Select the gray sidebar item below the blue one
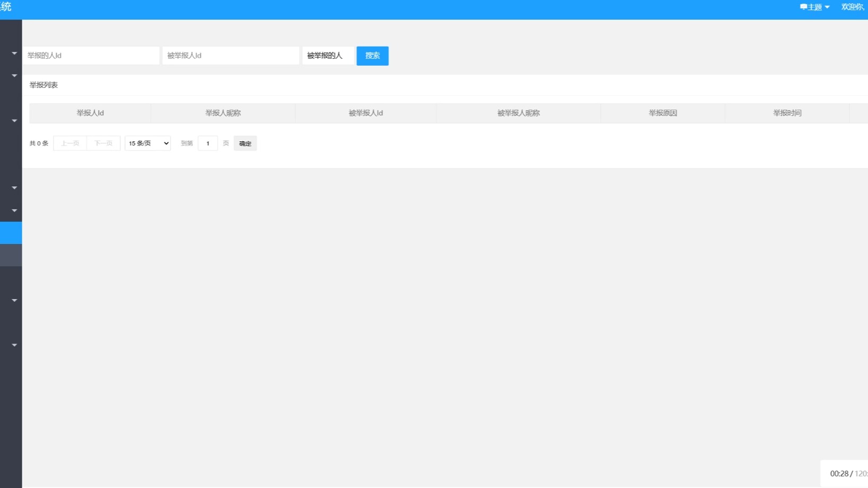This screenshot has width=868, height=488. 11,255
